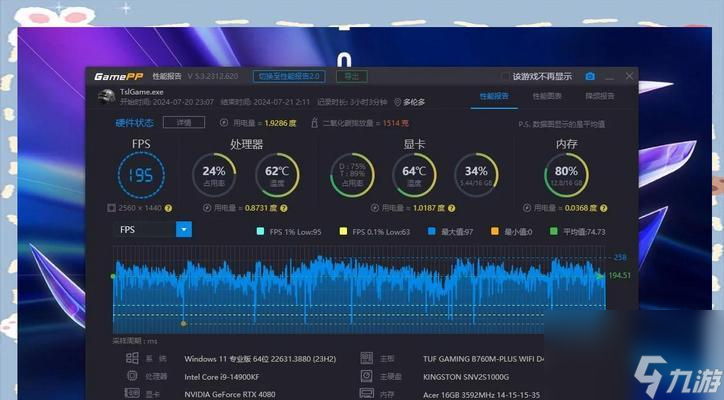Click the Acer 16GB 3592MHz memory text
Screen dimensions: 724x400
tap(481, 395)
